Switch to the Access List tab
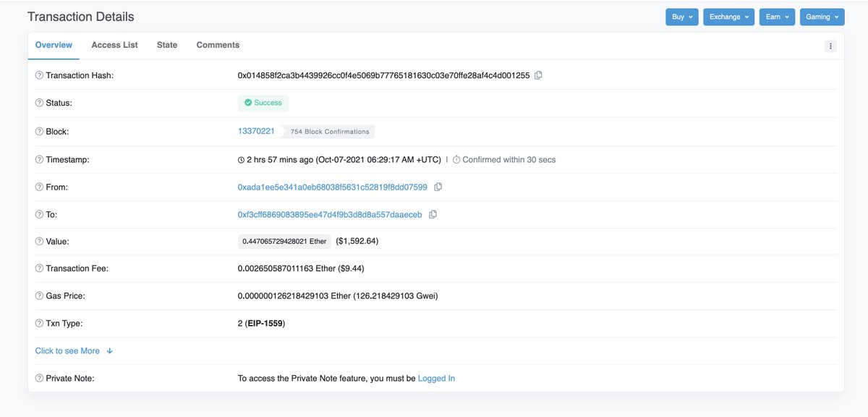Screen dimensions: 868x417 tap(114, 45)
